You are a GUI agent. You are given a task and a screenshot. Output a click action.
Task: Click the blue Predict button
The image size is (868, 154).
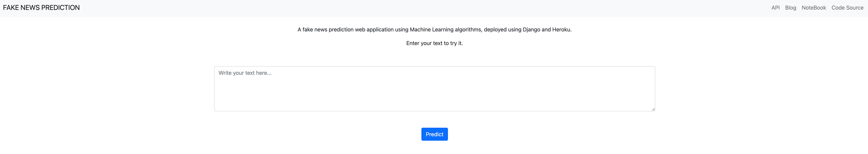(434, 134)
